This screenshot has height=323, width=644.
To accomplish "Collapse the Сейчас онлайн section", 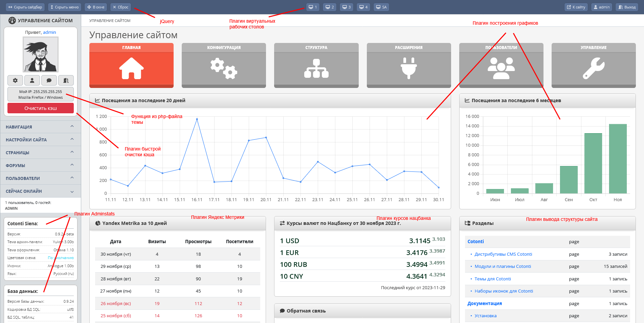I will coord(41,191).
